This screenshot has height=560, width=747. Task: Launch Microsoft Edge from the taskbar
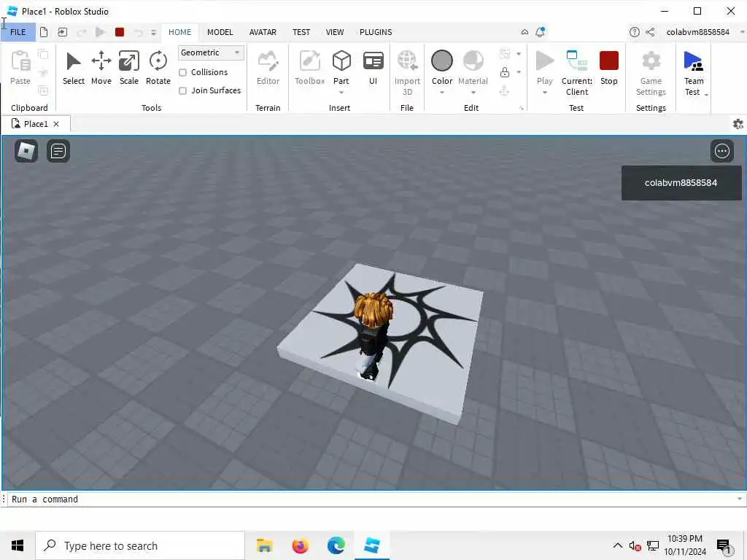point(336,545)
